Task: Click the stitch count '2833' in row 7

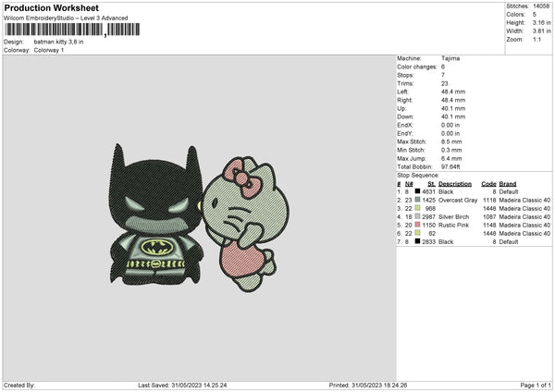Action: 428,241
